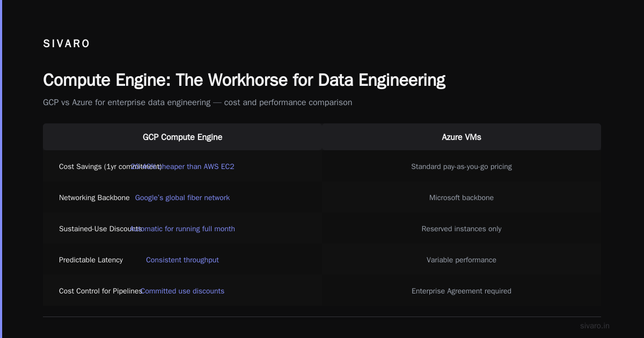Click the 'Consistent throughput' value
Image resolution: width=644 pixels, height=338 pixels.
[x=182, y=260]
